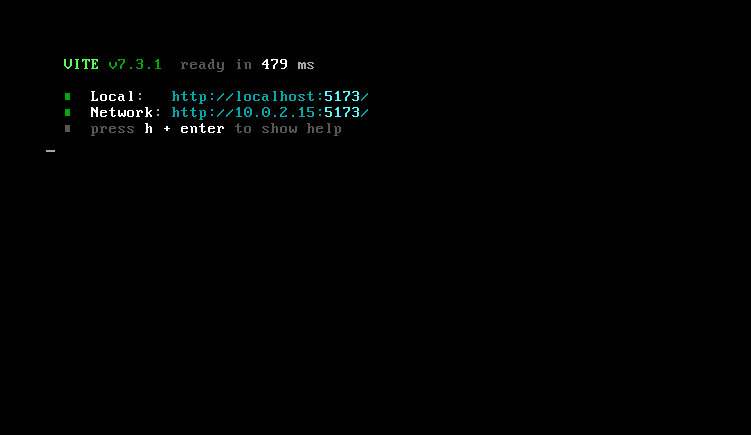This screenshot has width=751, height=435.
Task: Click the Network: label
Action: click(x=125, y=112)
